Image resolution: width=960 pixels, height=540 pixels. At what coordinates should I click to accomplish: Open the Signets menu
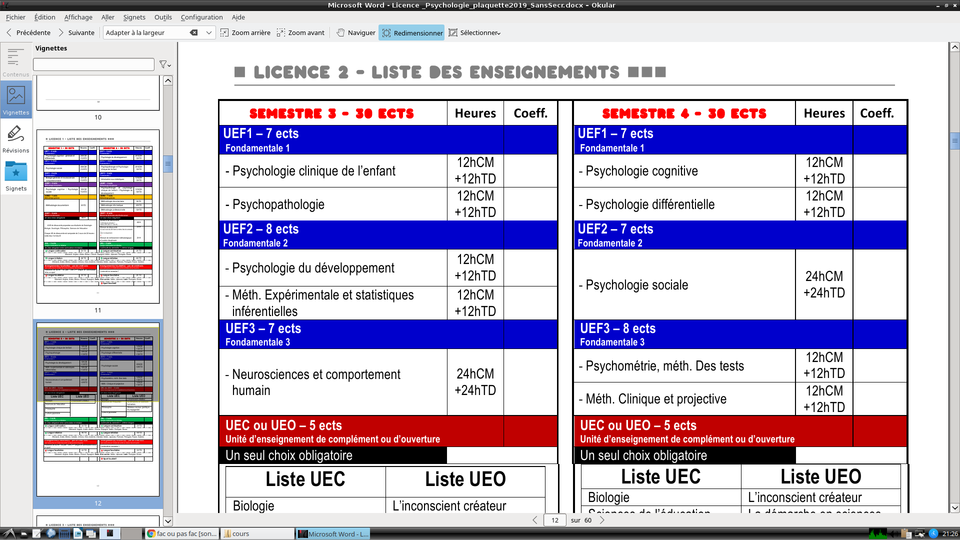pyautogui.click(x=134, y=17)
